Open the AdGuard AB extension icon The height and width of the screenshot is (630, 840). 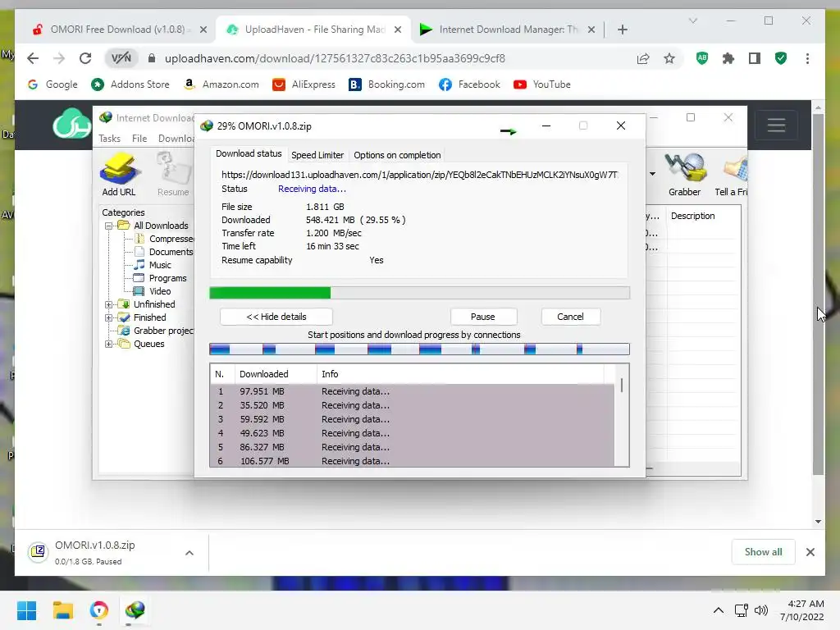tap(702, 58)
